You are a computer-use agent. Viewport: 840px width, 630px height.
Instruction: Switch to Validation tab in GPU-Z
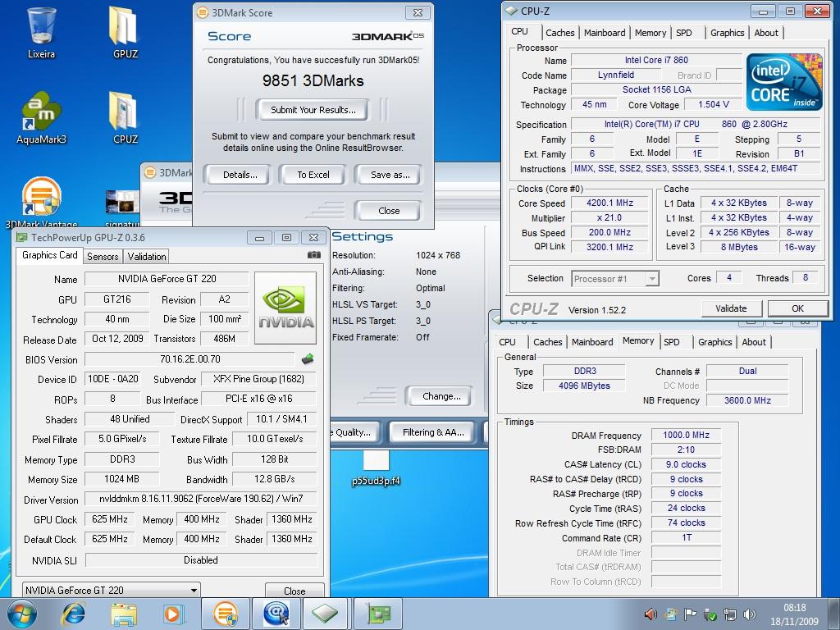146,256
